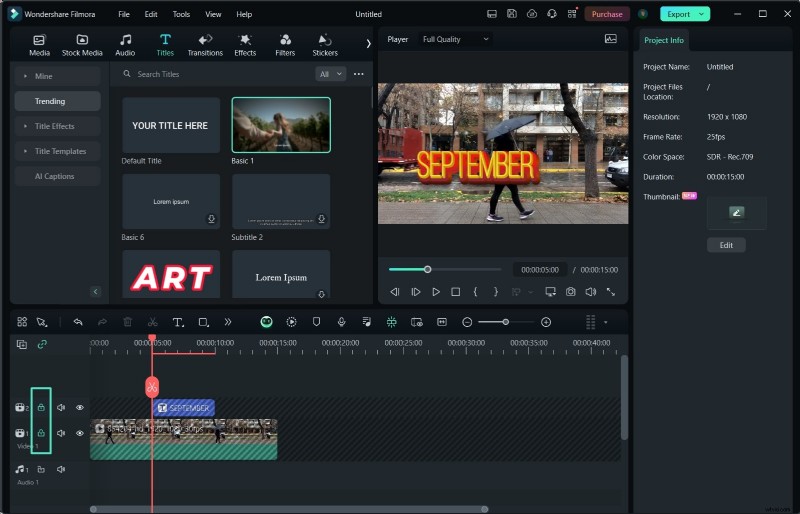The width and height of the screenshot is (800, 514).
Task: Expand the Title Effects category
Action: point(55,126)
